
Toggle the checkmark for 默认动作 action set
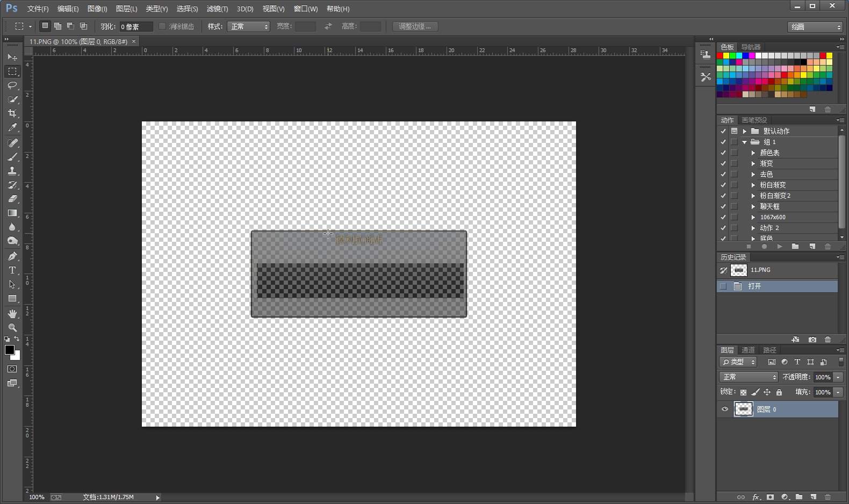pyautogui.click(x=723, y=131)
